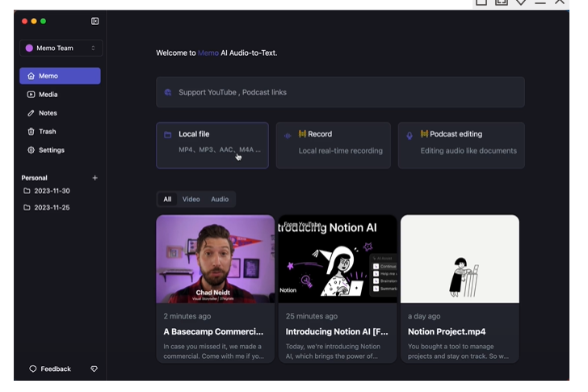Click the 'a day ago' timestamp
Image resolution: width=588 pixels, height=392 pixels.
click(x=424, y=316)
